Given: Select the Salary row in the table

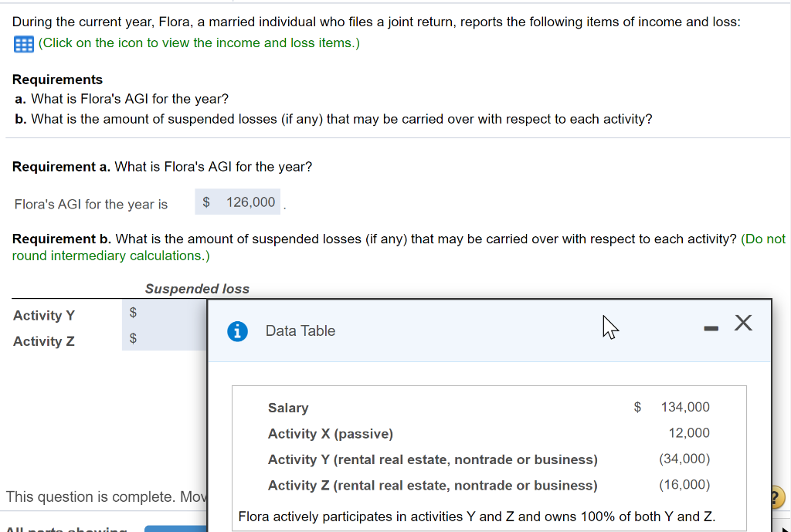Looking at the screenshot, I should pos(288,408).
